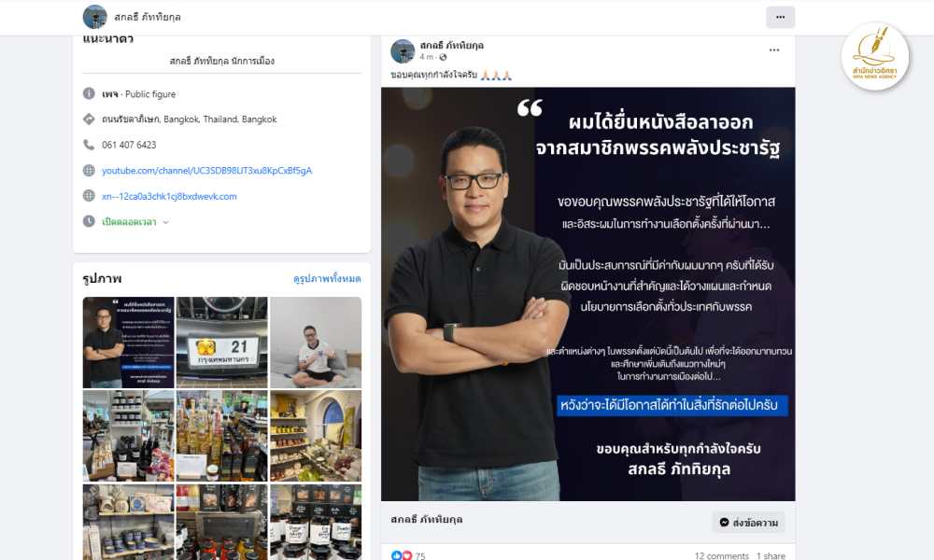Click the clock icon next to เปิดตลอดเวลา
The image size is (934, 560).
89,221
